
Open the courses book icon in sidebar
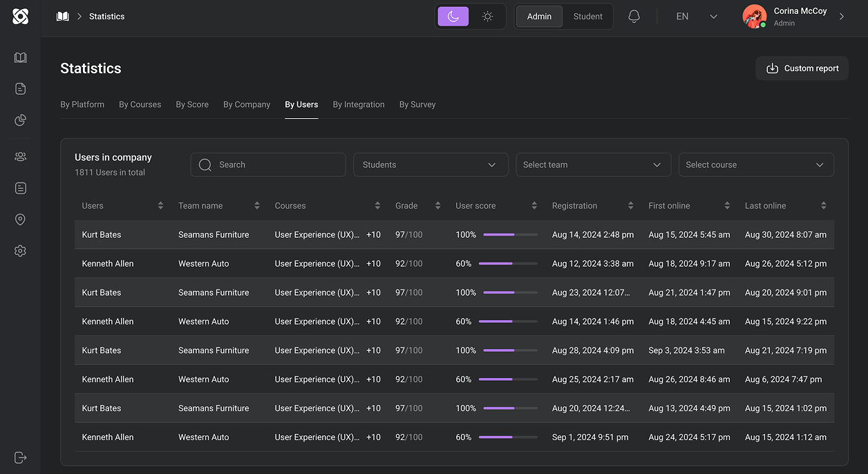coord(20,57)
